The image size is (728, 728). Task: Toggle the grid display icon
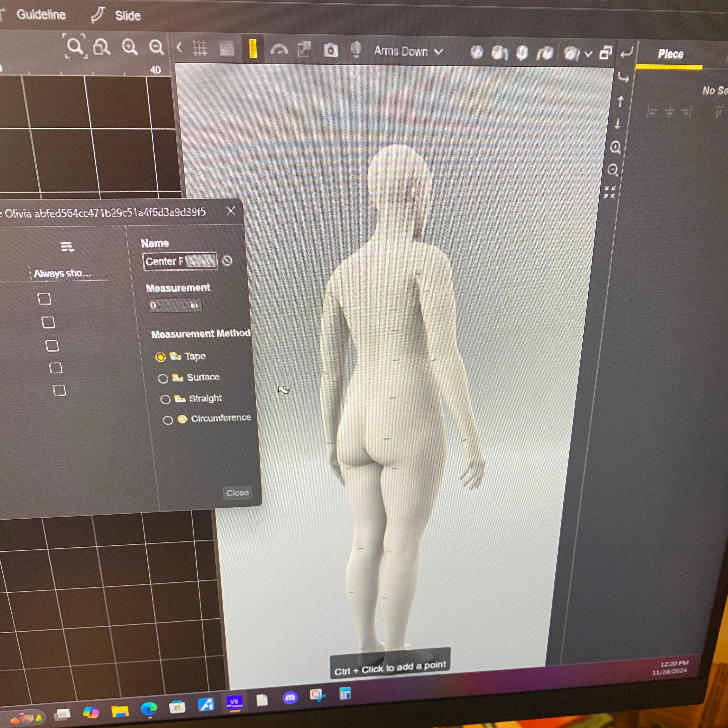coord(200,48)
